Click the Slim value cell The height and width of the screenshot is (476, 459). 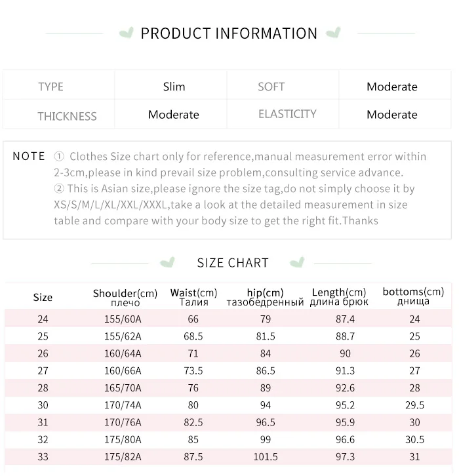[174, 87]
